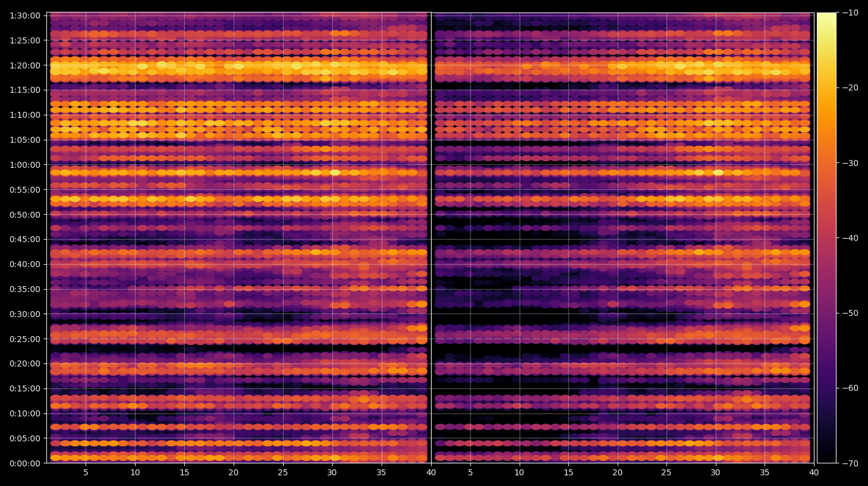Click x-axis tick 10 of left plot

pyautogui.click(x=135, y=473)
